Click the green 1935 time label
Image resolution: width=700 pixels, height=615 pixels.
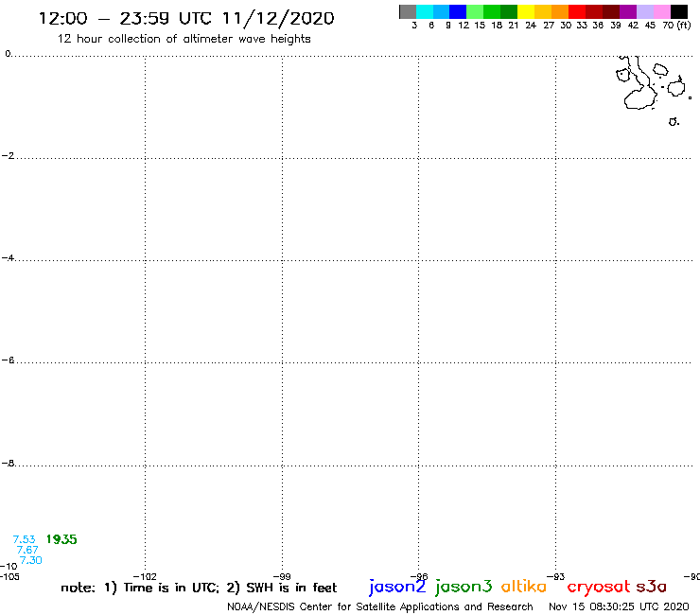[61, 539]
